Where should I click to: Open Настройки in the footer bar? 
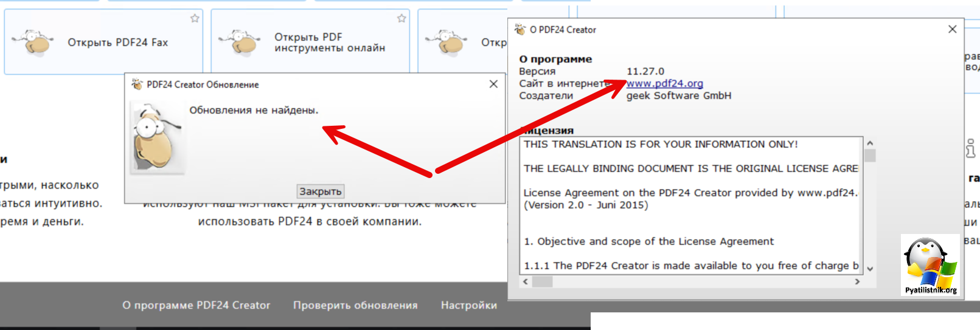(x=469, y=305)
